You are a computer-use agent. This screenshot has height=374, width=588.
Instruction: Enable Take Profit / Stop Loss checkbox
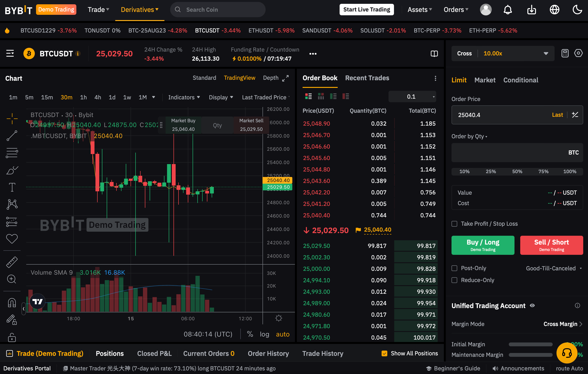click(x=454, y=224)
